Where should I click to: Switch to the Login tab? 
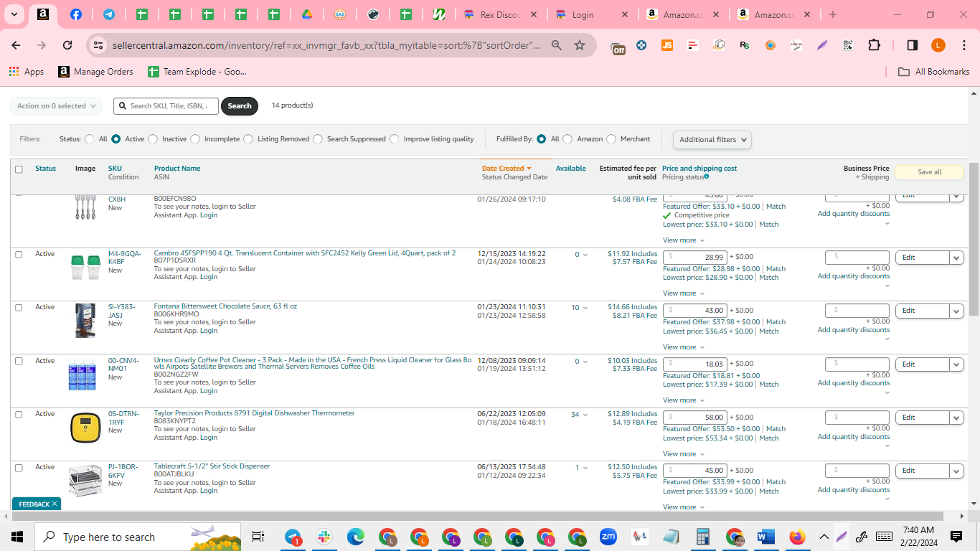pyautogui.click(x=582, y=14)
